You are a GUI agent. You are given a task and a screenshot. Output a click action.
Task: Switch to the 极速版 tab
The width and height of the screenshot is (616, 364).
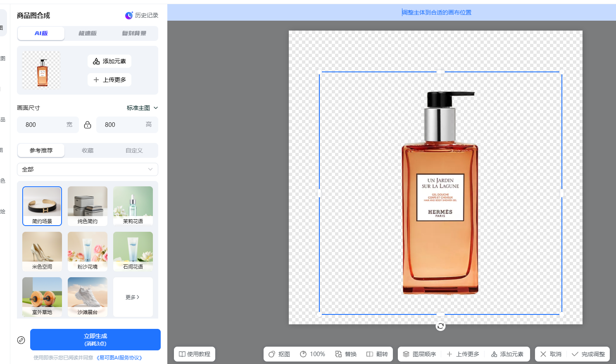point(88,33)
